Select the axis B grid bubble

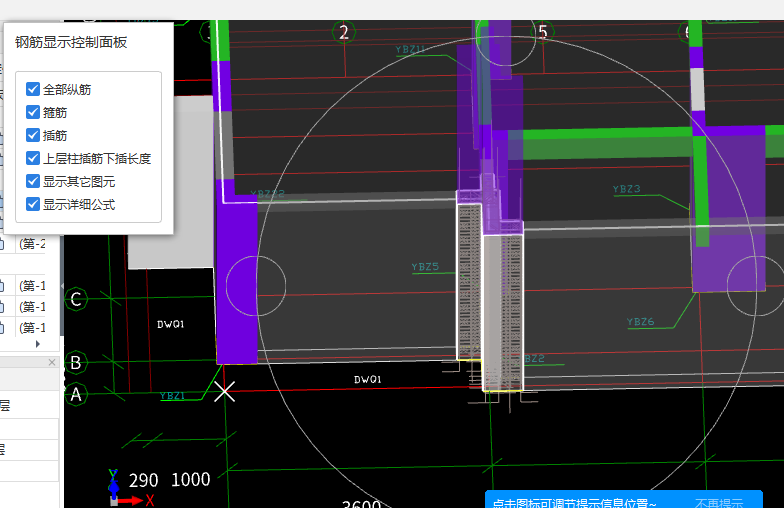(x=75, y=362)
